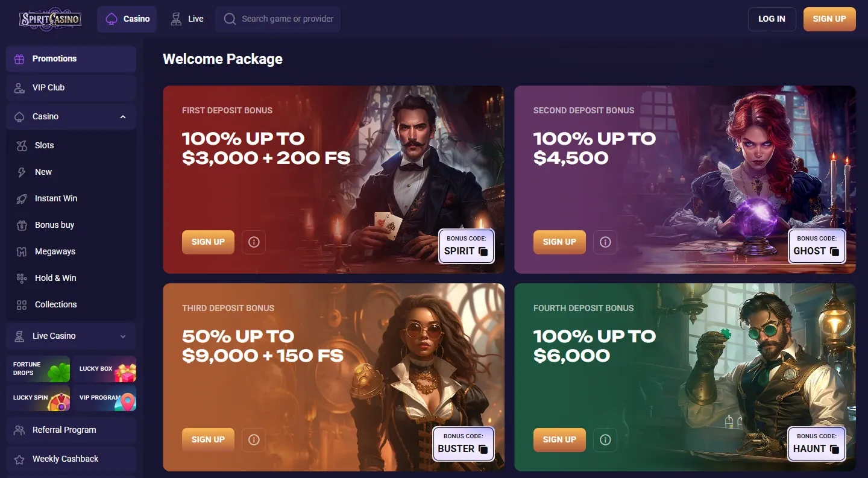Collapse the Casino sidebar section

click(x=123, y=116)
